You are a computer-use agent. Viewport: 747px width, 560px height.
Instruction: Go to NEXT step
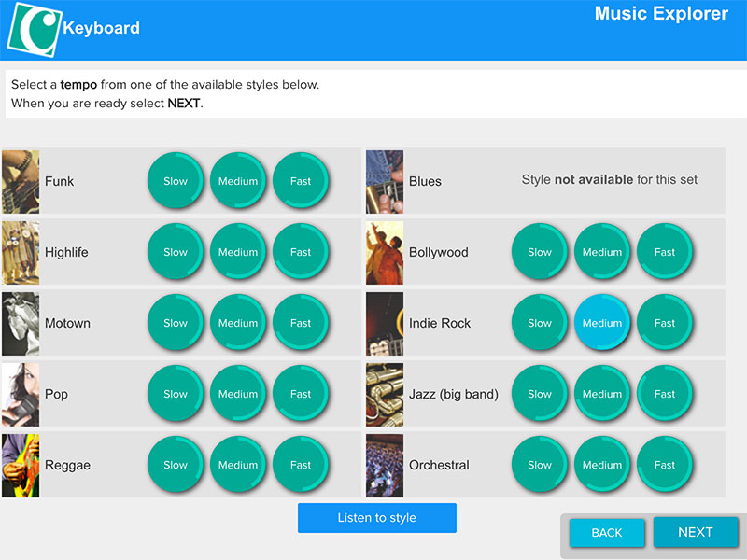pos(696,532)
